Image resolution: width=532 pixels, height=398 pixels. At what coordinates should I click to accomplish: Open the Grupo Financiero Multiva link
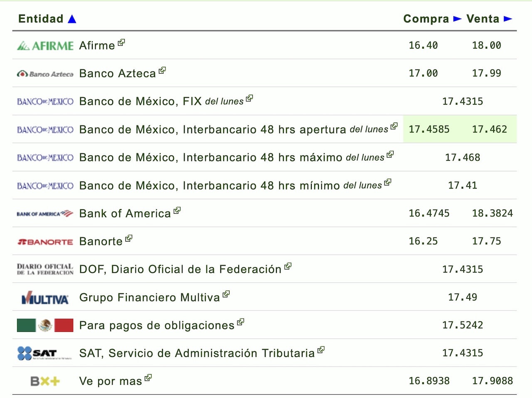[150, 297]
